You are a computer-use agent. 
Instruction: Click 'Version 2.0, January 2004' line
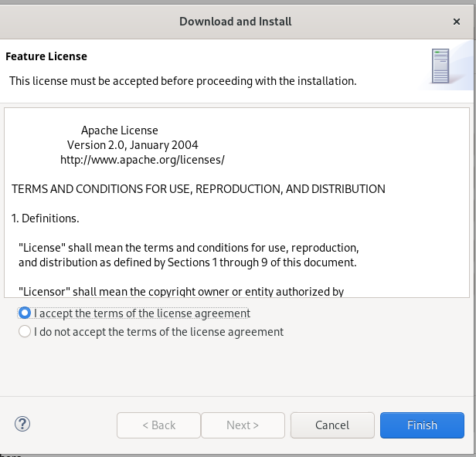(x=132, y=145)
